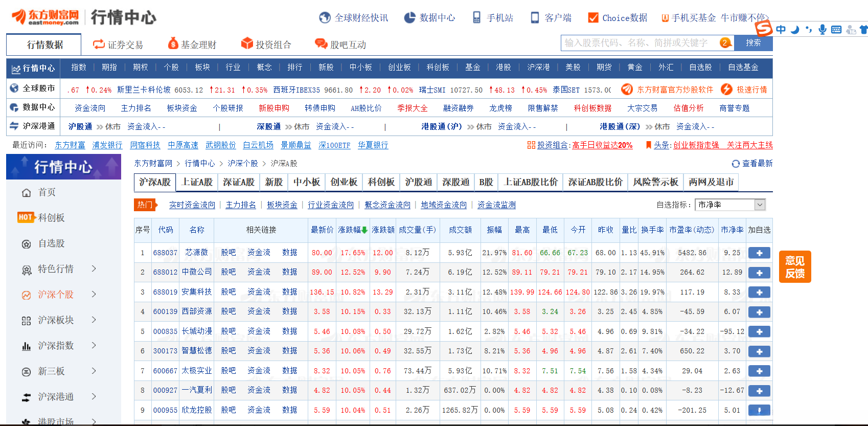
Task: Open 龙虎榜 data center link
Action: click(x=500, y=108)
